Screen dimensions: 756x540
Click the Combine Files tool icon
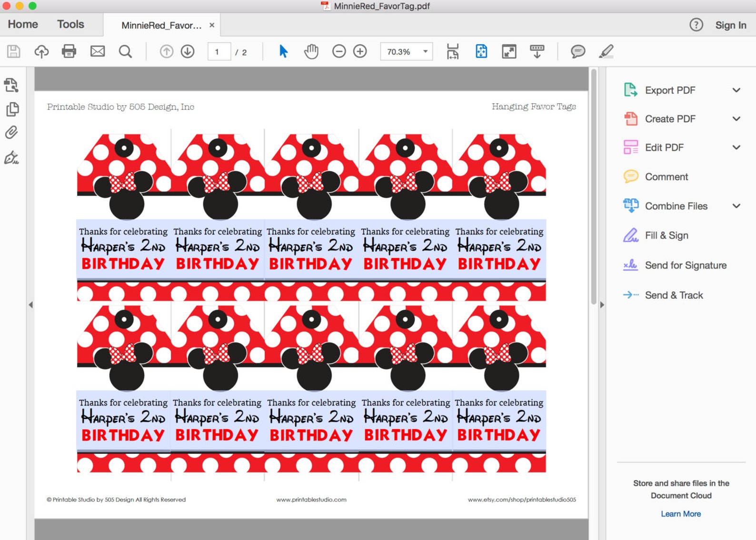(x=631, y=206)
